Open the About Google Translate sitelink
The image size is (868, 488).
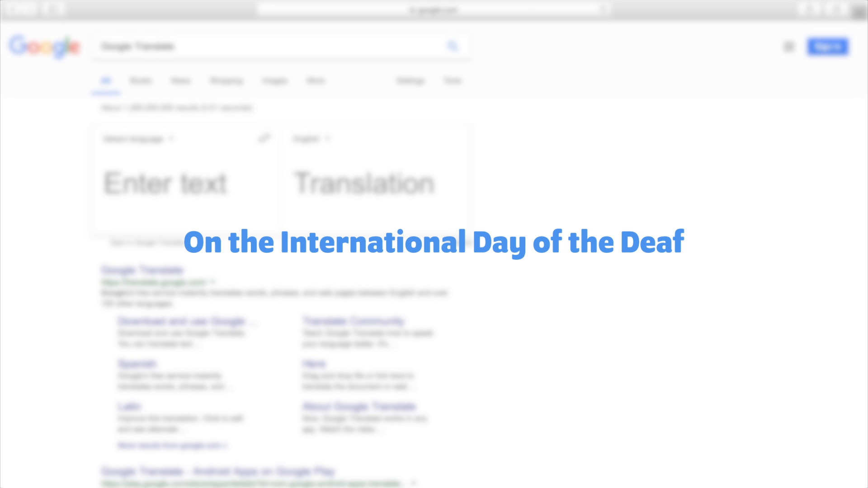click(x=359, y=406)
